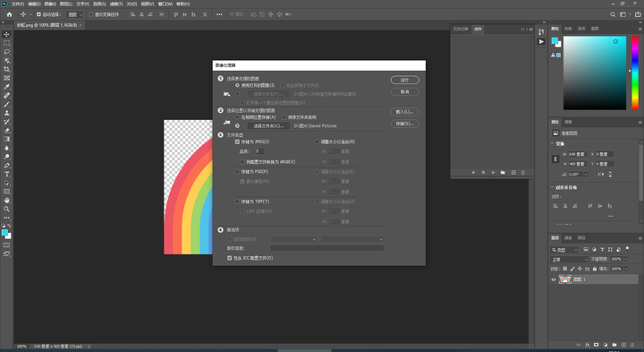Open the File menu
The image size is (644, 352).
coord(18,4)
